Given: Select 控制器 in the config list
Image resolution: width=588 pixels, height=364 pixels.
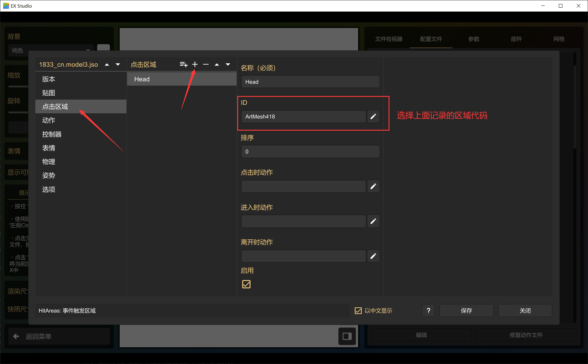Looking at the screenshot, I should point(81,134).
